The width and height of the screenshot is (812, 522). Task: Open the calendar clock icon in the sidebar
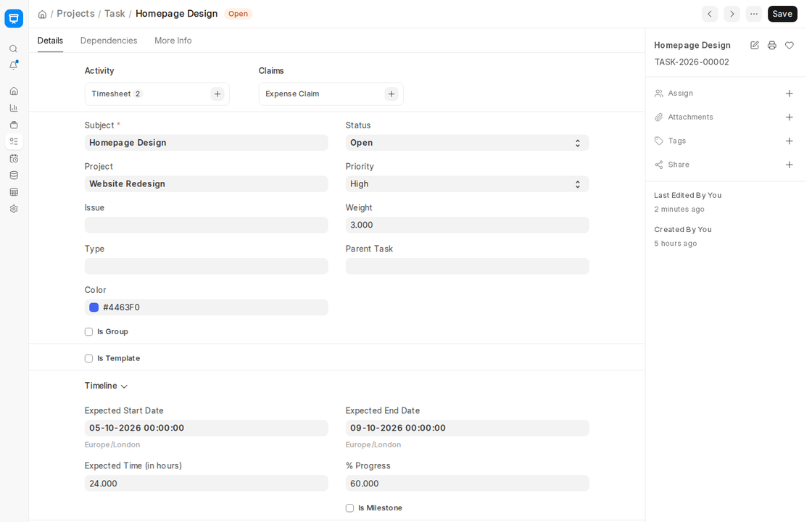14,159
